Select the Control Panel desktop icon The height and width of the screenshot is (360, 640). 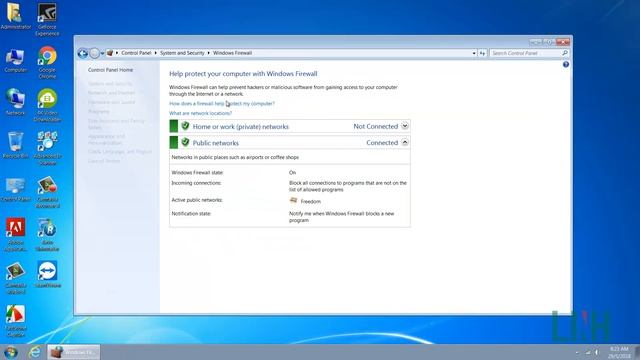pyautogui.click(x=16, y=189)
